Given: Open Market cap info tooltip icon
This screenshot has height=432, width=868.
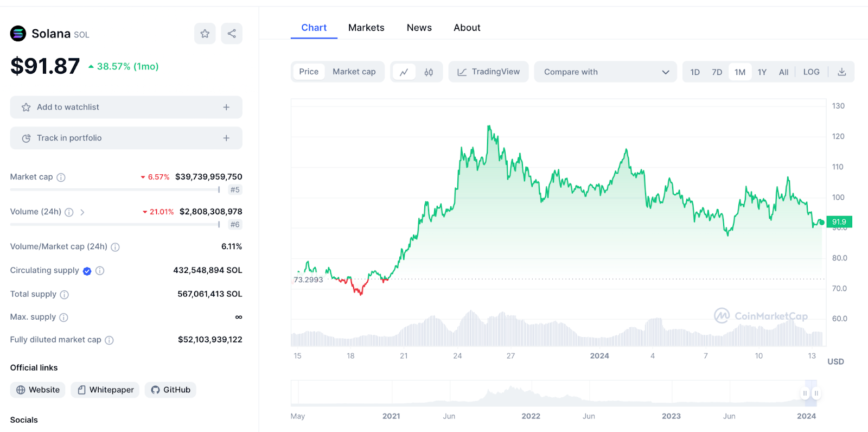Looking at the screenshot, I should point(61,177).
